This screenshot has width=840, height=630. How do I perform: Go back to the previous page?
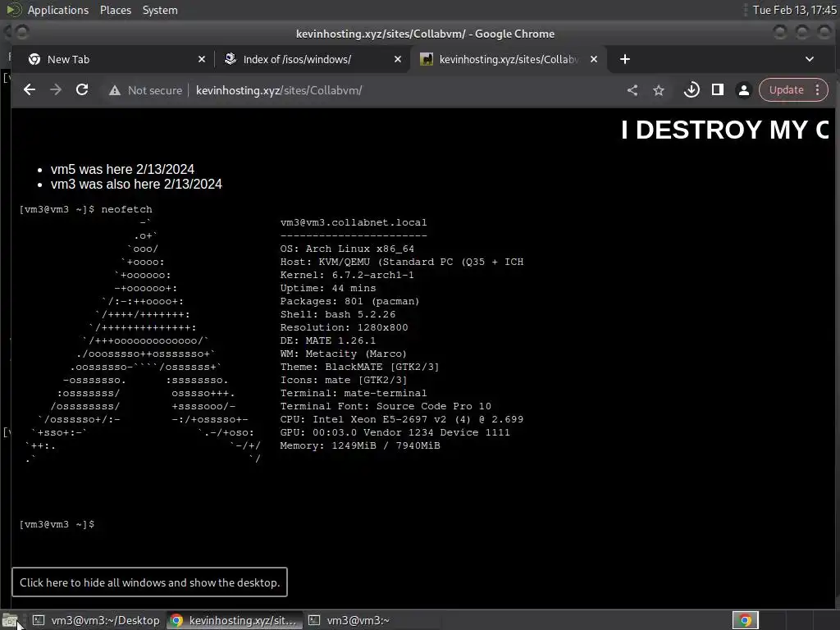coord(30,90)
